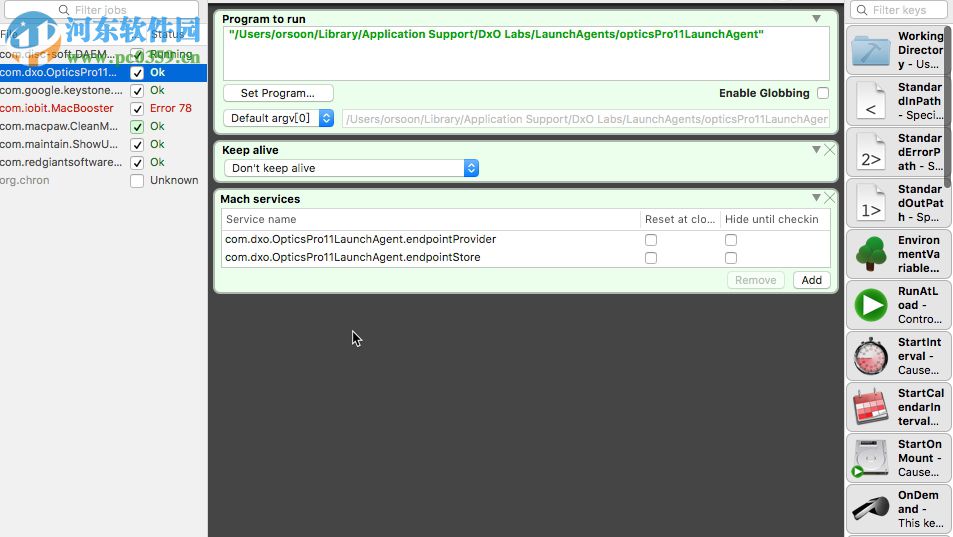
Task: Select the StandardOutPath key icon
Action: pyautogui.click(x=871, y=203)
